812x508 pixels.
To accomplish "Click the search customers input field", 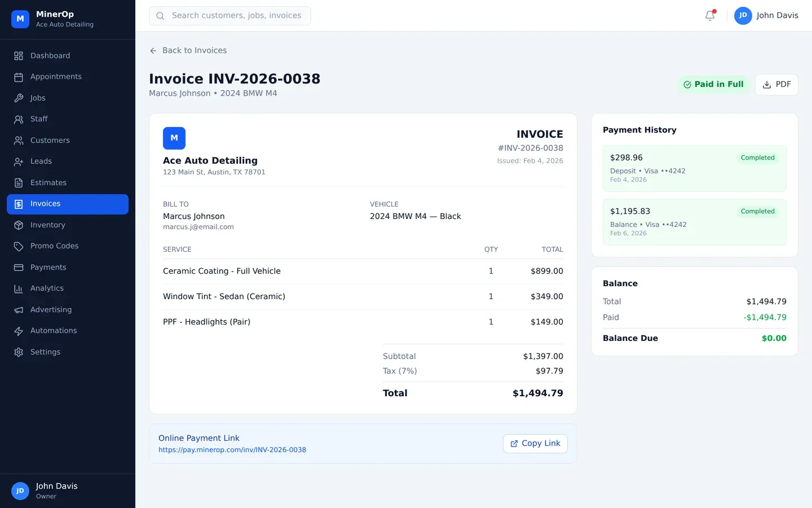I will (230, 15).
